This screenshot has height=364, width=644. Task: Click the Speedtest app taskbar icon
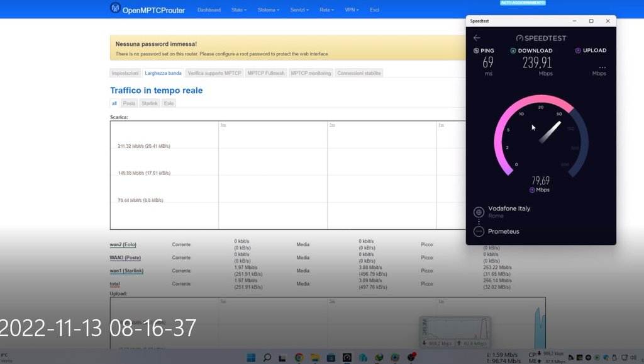tap(347, 358)
